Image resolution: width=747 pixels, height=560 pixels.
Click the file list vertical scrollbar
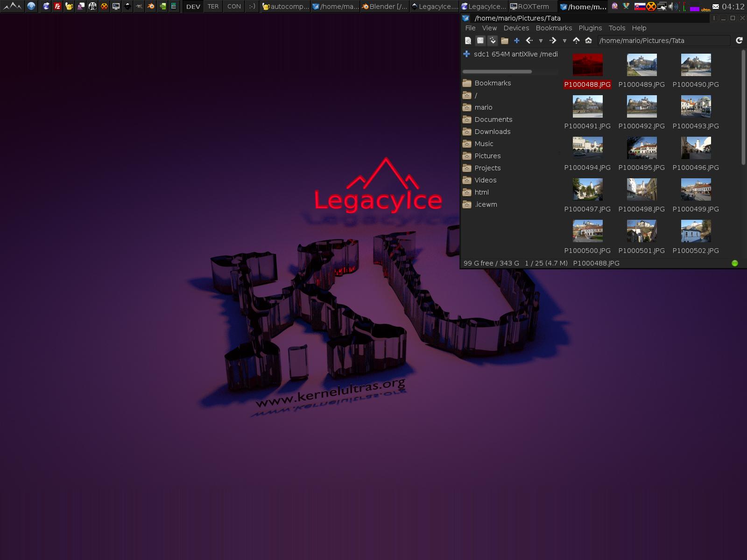click(x=743, y=107)
